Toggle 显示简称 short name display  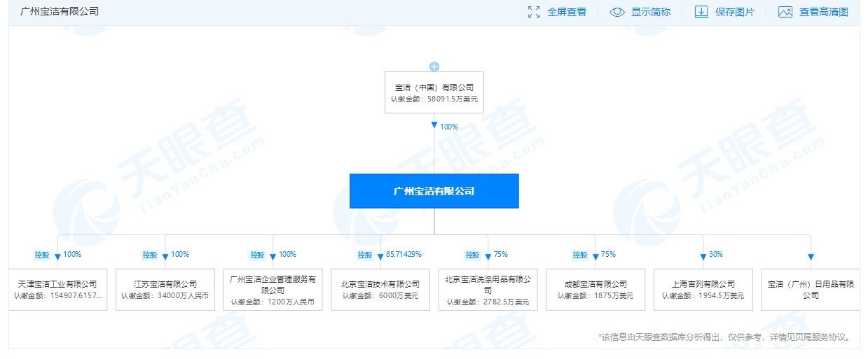point(650,12)
